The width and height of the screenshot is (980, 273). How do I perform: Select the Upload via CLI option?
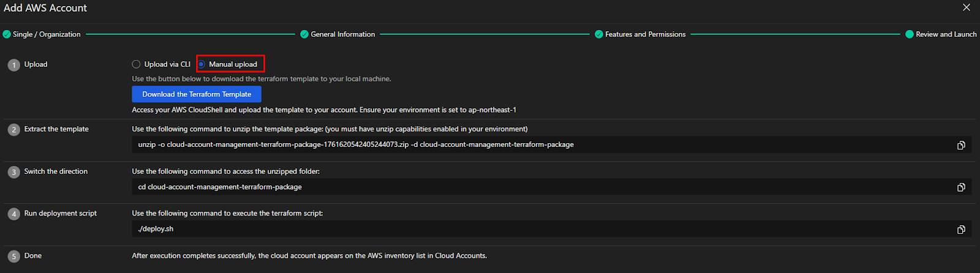(x=137, y=64)
